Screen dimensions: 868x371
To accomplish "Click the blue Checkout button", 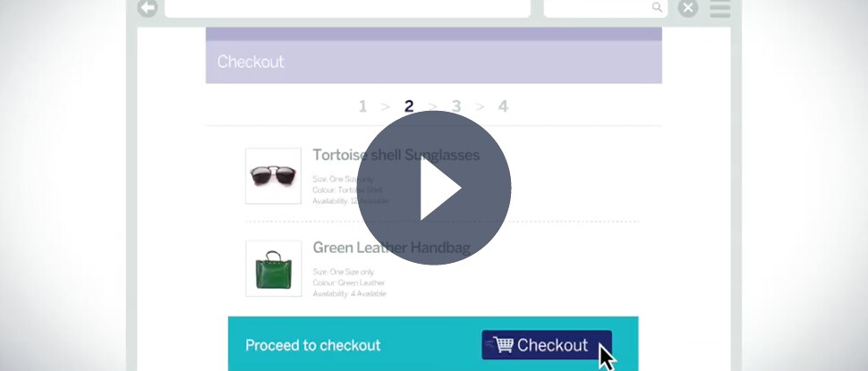I will coord(547,345).
